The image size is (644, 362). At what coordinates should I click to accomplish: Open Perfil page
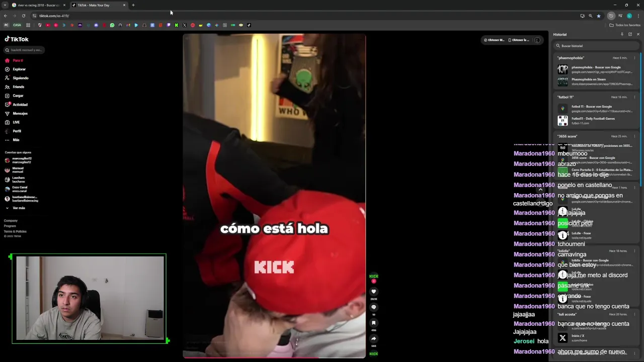pyautogui.click(x=13, y=131)
